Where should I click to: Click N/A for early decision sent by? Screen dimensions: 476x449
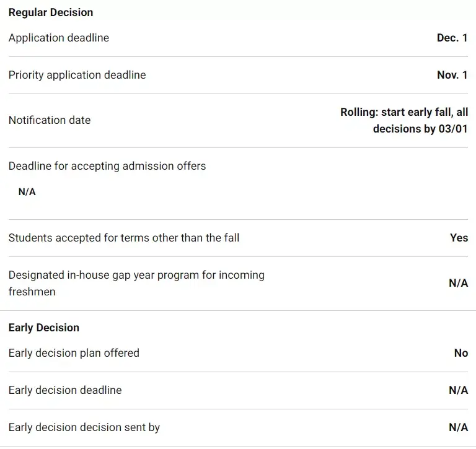(x=458, y=427)
